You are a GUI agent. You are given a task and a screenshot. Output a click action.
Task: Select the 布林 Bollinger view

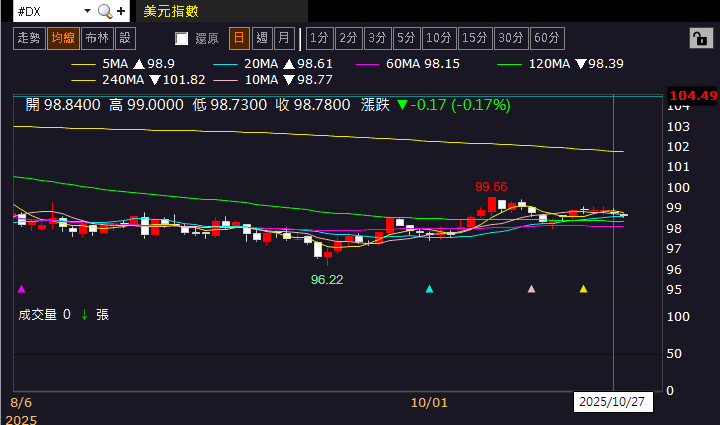97,38
